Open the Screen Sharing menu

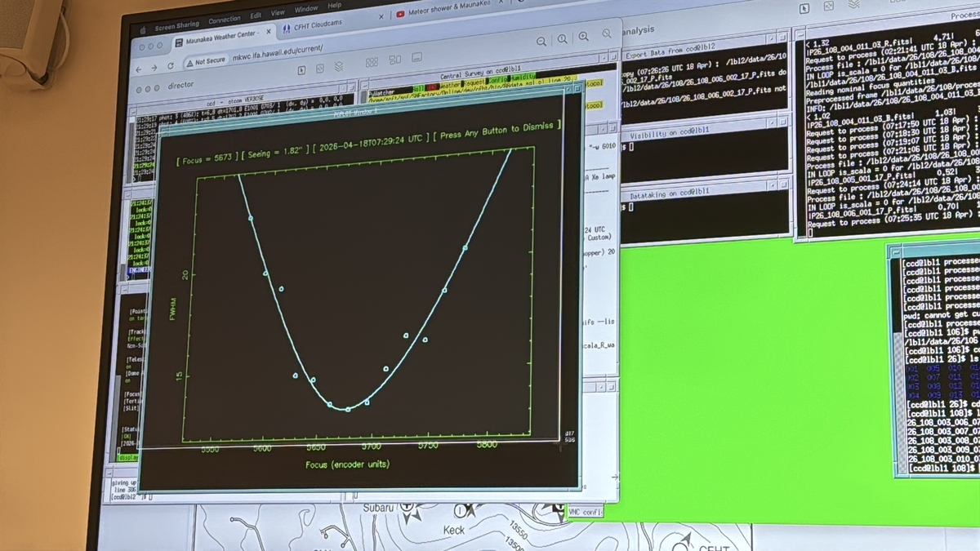176,24
